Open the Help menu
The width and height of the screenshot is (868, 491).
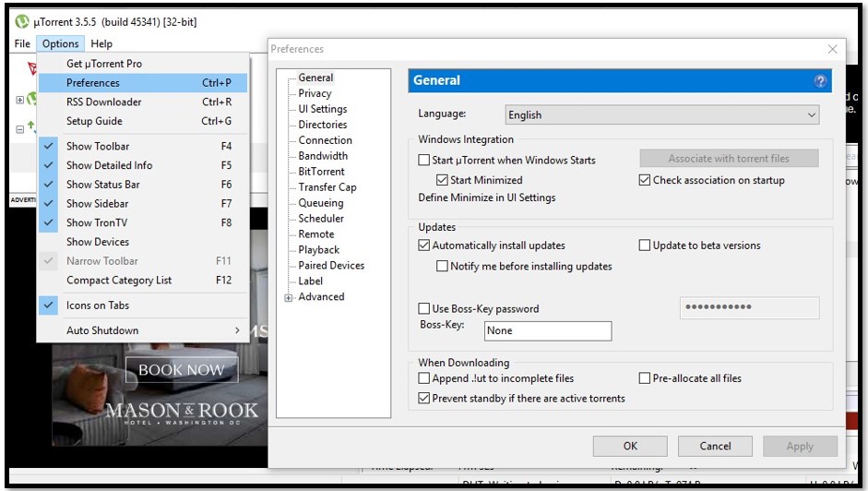point(101,43)
